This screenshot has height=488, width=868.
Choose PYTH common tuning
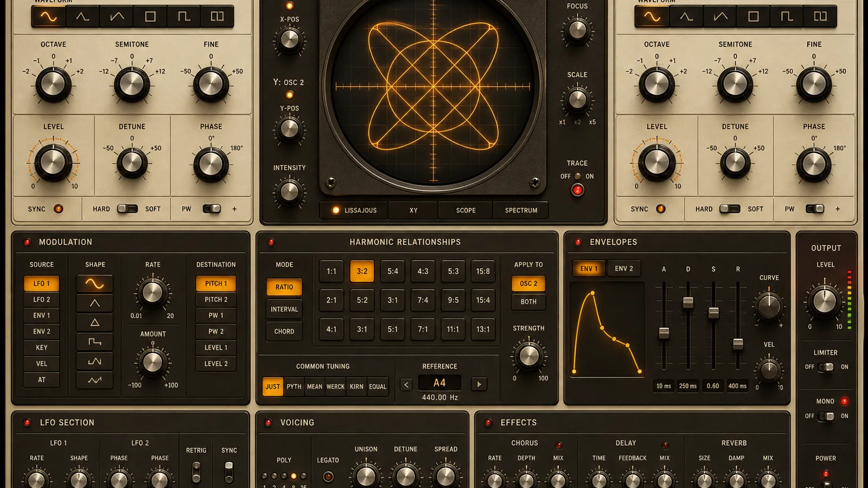point(294,387)
